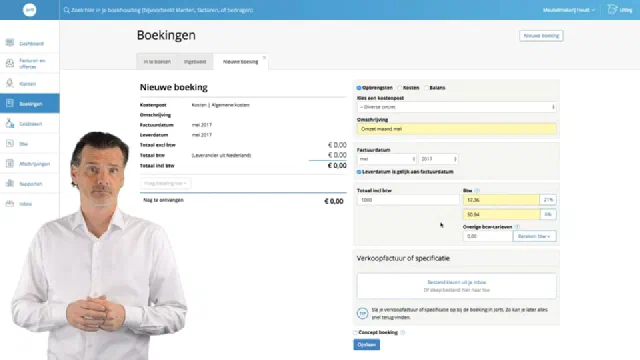The width and height of the screenshot is (640, 360).
Task: Open Klanten in the sidebar menu
Action: [29, 84]
